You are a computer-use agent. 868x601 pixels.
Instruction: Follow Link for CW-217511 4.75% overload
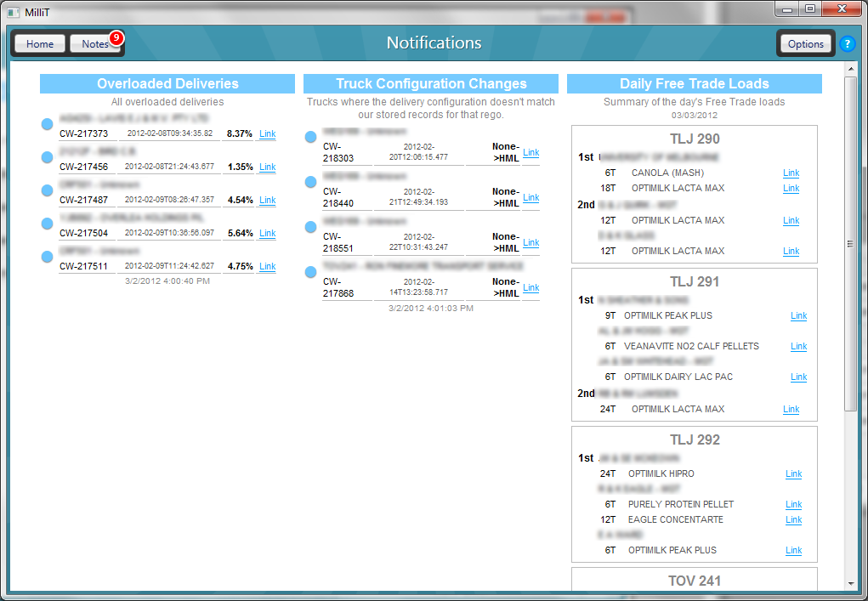[x=267, y=266]
